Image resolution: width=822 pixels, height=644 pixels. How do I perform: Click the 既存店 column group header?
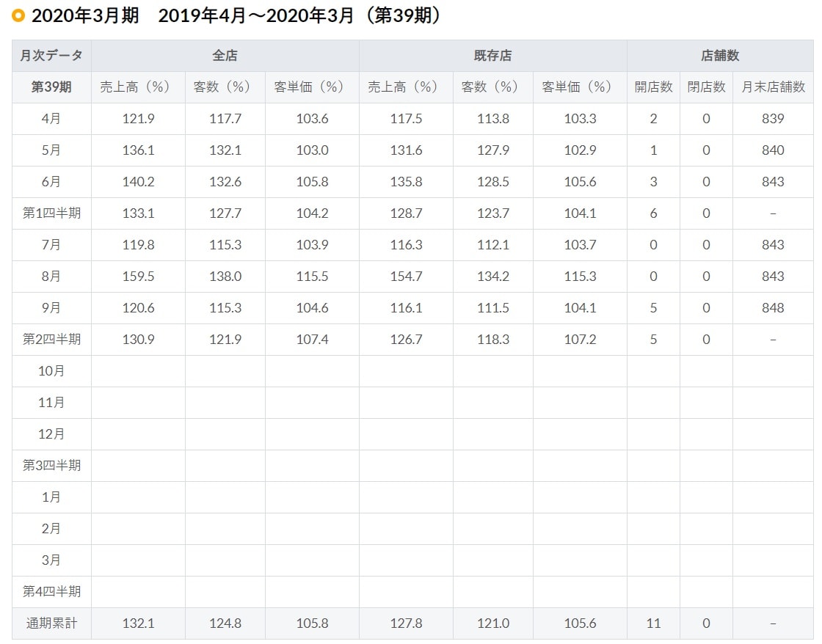(x=492, y=56)
